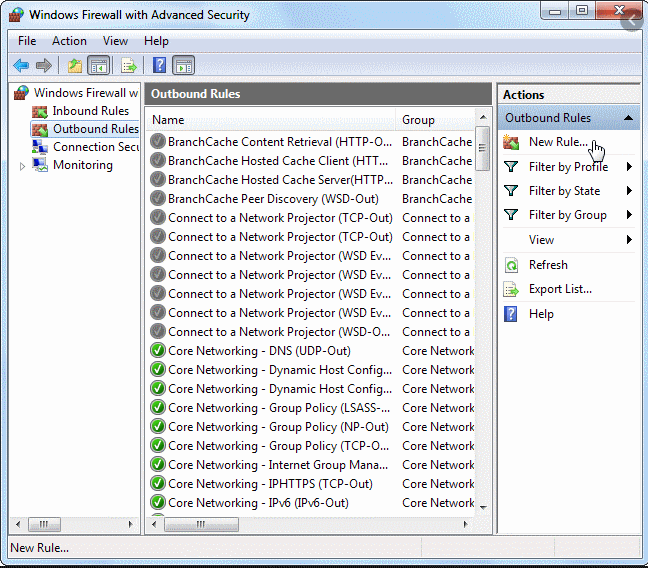Click the Windows Firewall root node icon

coord(21,93)
